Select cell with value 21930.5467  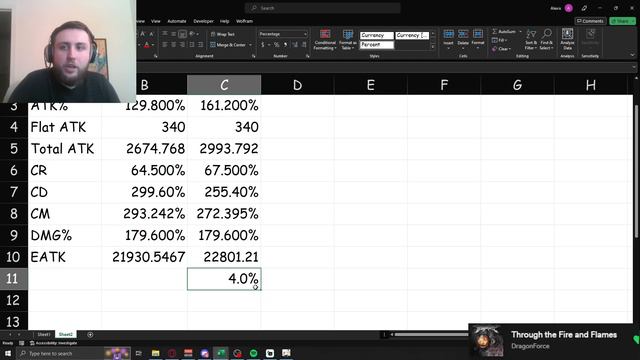coord(144,257)
